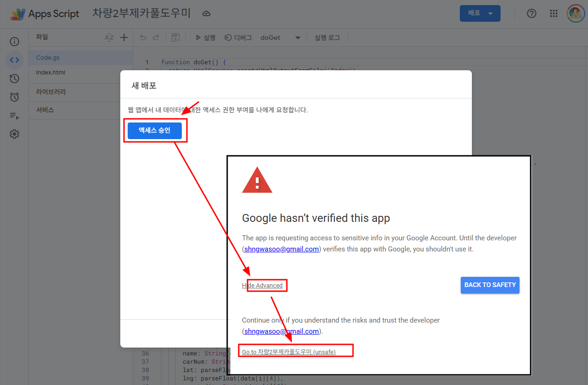Click the project title 차량2부제카풀도우미
Viewport: 588px width, 385px height.
coord(142,13)
